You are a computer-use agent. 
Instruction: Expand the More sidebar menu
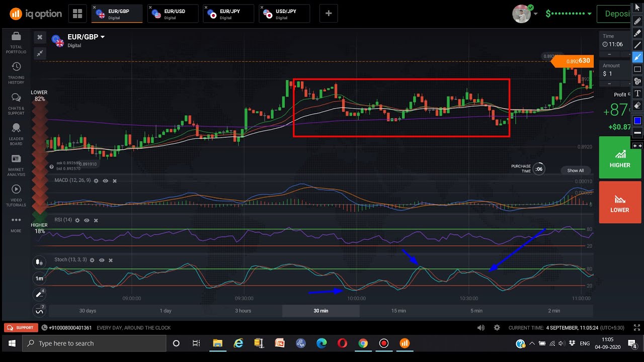[16, 224]
